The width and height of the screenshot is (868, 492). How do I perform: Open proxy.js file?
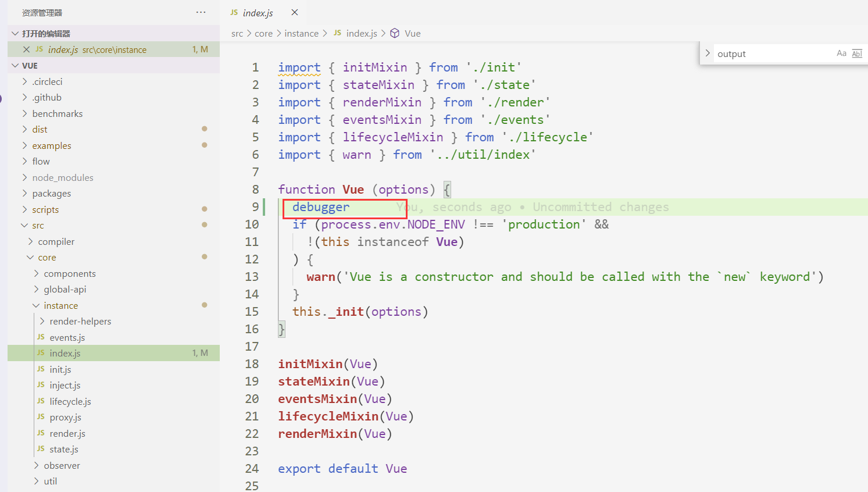click(x=113, y=417)
